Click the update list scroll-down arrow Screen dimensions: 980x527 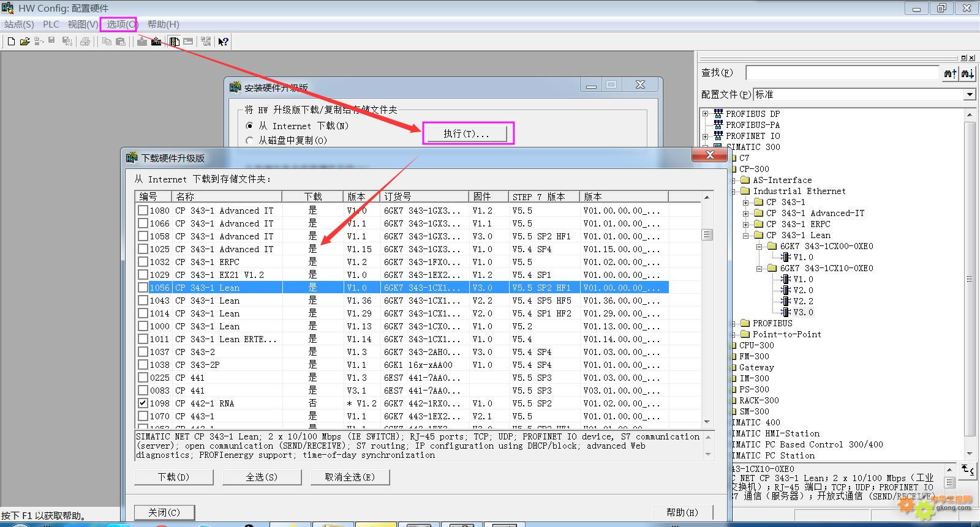pyautogui.click(x=707, y=422)
